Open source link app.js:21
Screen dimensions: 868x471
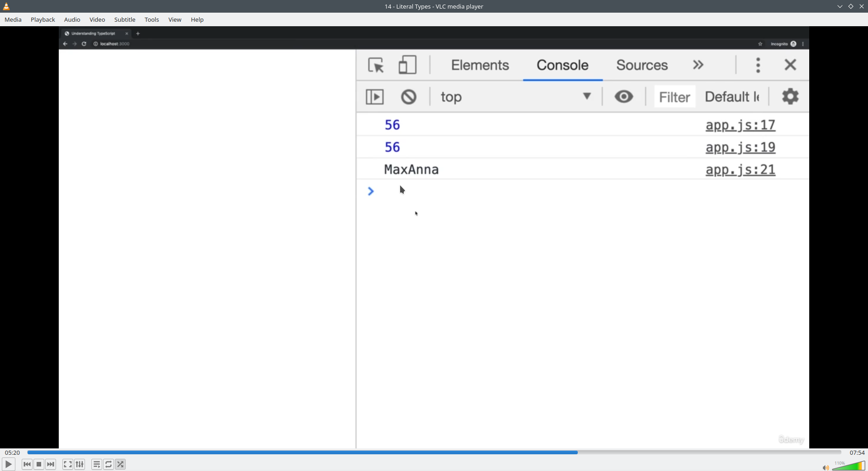pyautogui.click(x=741, y=170)
